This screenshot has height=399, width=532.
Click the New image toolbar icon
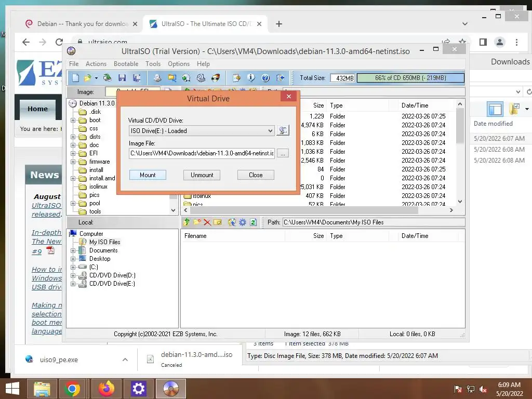coord(75,78)
